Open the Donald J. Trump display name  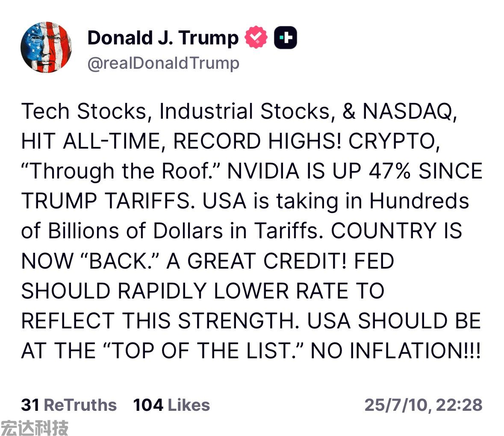pyautogui.click(x=163, y=38)
